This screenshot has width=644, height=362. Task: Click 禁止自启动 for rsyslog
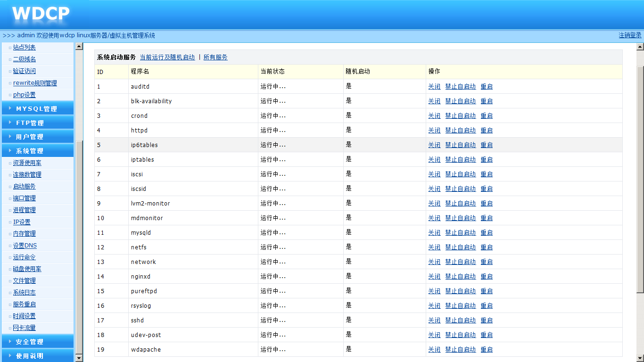461,306
